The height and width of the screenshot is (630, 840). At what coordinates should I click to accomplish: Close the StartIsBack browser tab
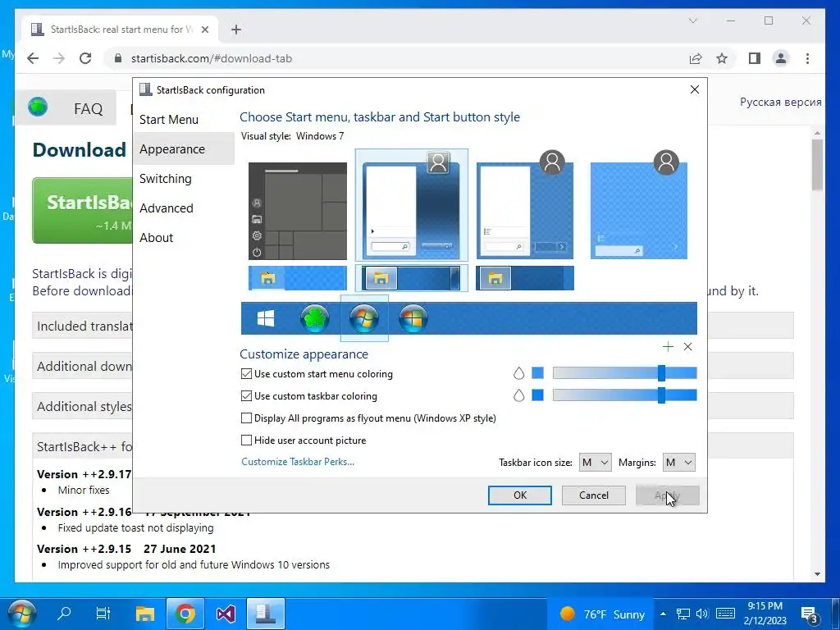click(204, 30)
